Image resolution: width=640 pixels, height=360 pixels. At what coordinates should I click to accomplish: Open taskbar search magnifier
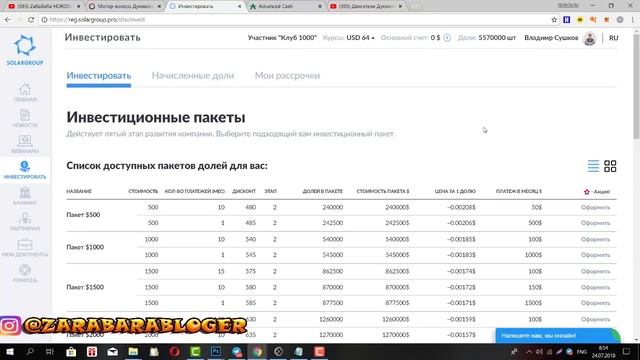(30, 351)
